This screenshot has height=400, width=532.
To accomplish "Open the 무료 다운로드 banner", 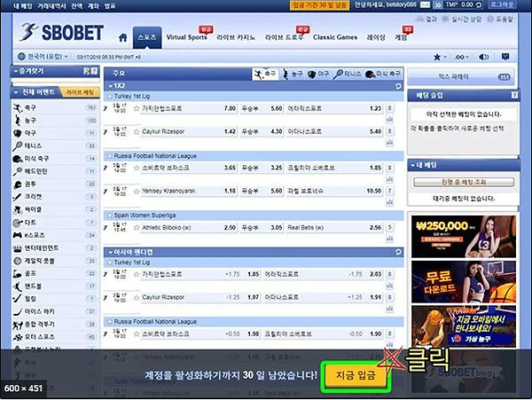I will pyautogui.click(x=464, y=282).
